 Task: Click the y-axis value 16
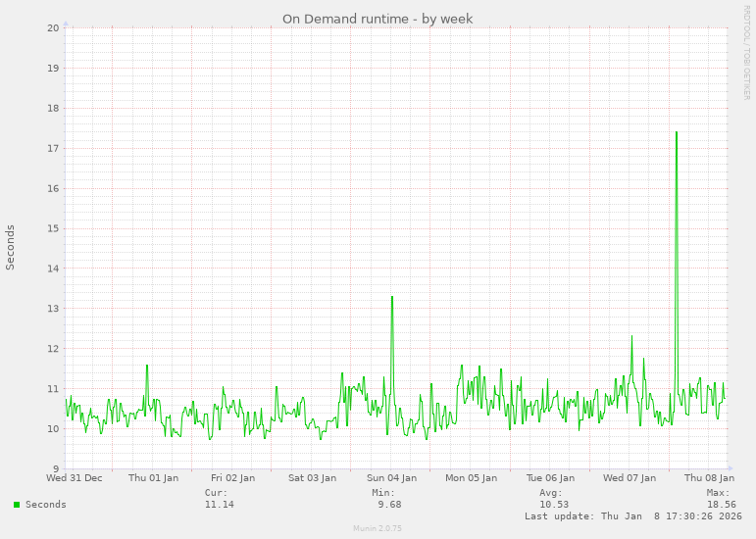click(53, 188)
